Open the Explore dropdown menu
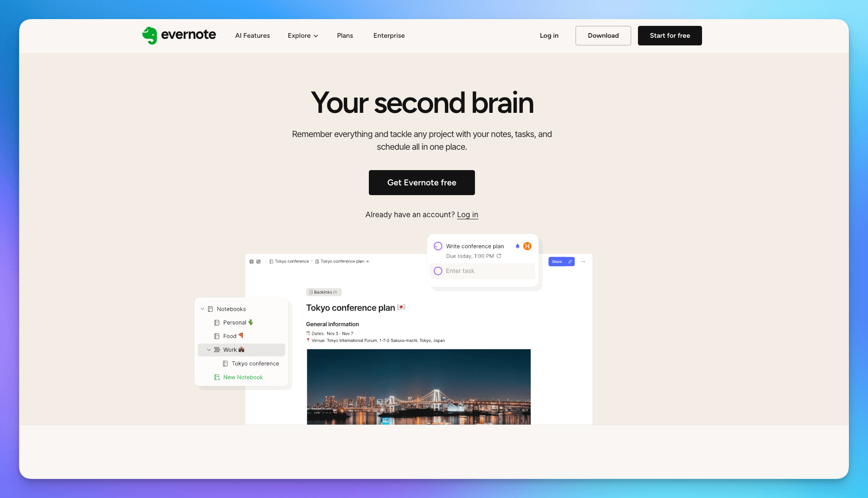 tap(303, 36)
